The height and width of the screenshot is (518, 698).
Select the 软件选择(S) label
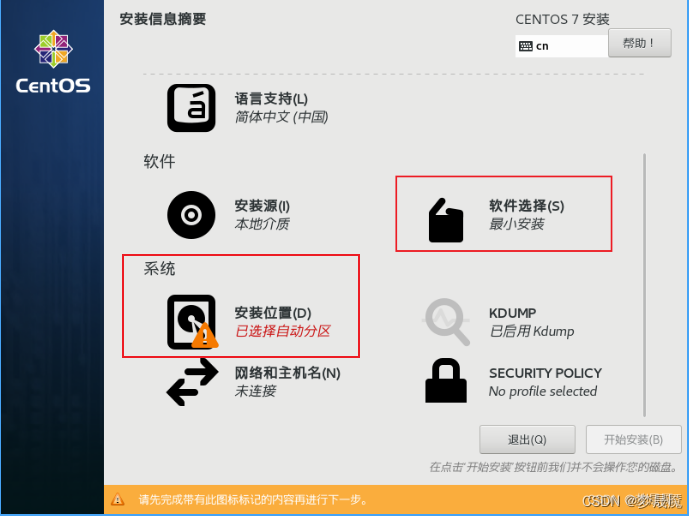tap(527, 206)
